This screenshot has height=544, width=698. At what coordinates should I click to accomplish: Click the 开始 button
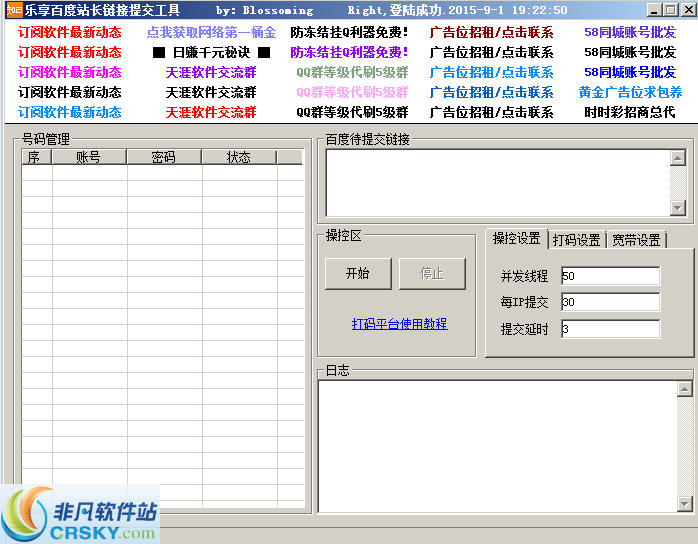coord(358,273)
